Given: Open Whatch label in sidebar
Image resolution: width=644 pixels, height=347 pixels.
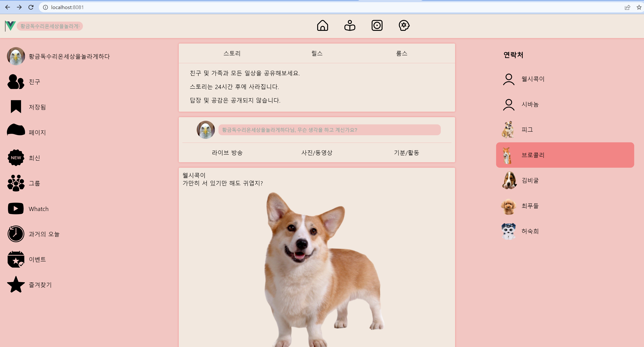Looking at the screenshot, I should click(x=38, y=209).
